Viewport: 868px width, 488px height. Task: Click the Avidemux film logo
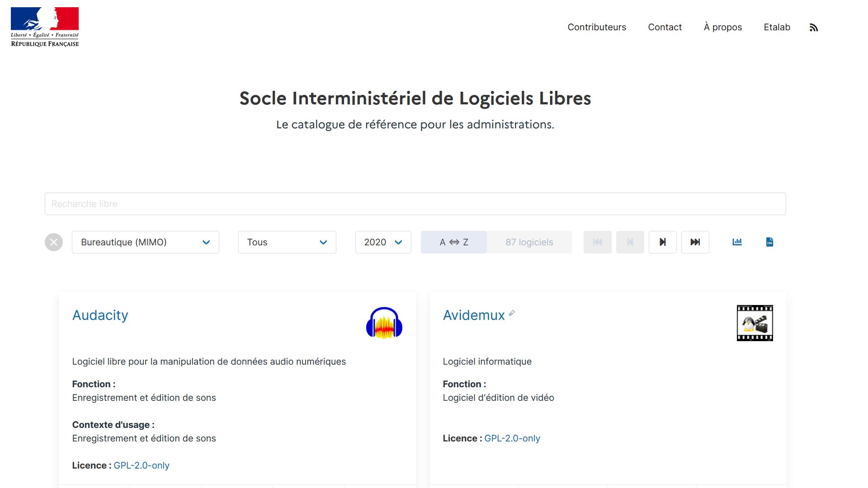point(755,323)
